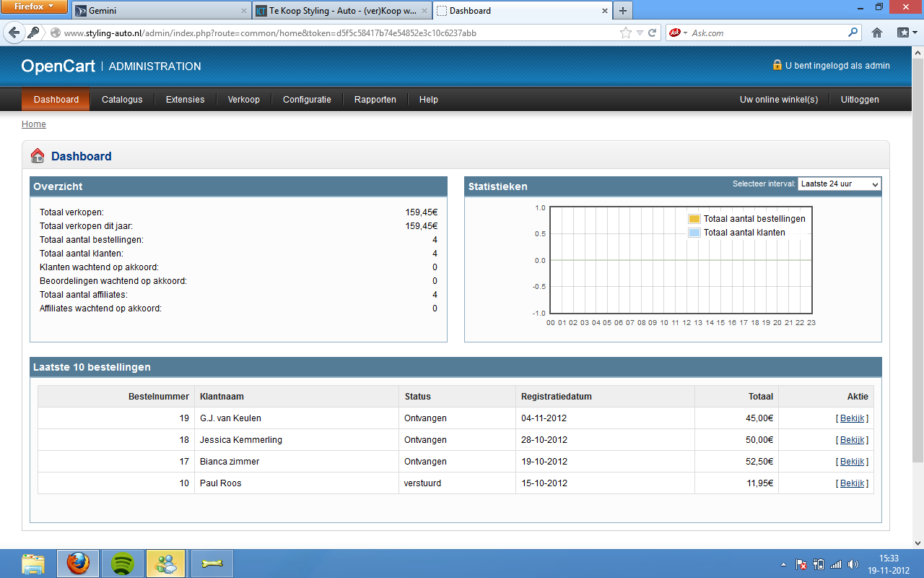Reload the page with the refresh icon
This screenshot has height=578, width=924.
pos(652,33)
